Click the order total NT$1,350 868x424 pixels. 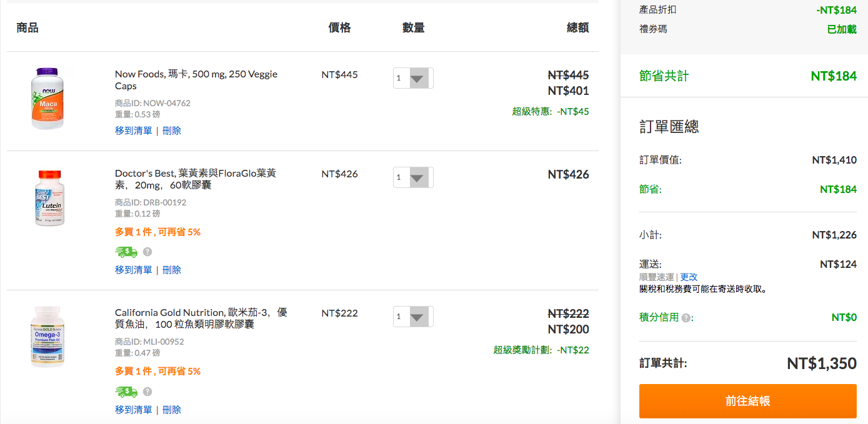tap(822, 363)
